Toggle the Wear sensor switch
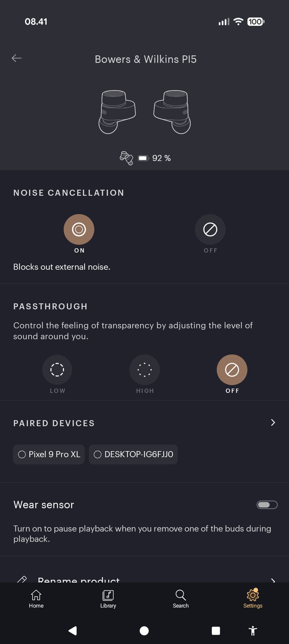The height and width of the screenshot is (644, 289). click(x=267, y=505)
